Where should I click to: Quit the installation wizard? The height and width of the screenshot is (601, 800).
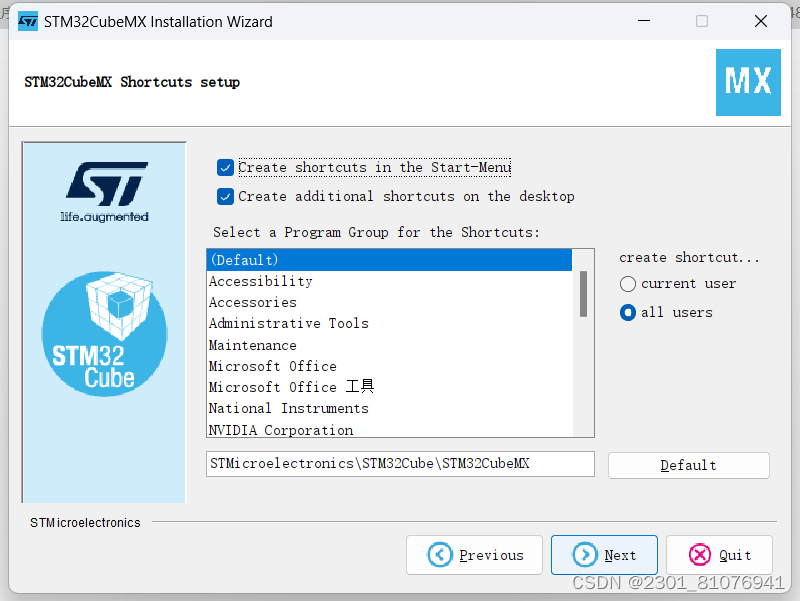click(719, 555)
